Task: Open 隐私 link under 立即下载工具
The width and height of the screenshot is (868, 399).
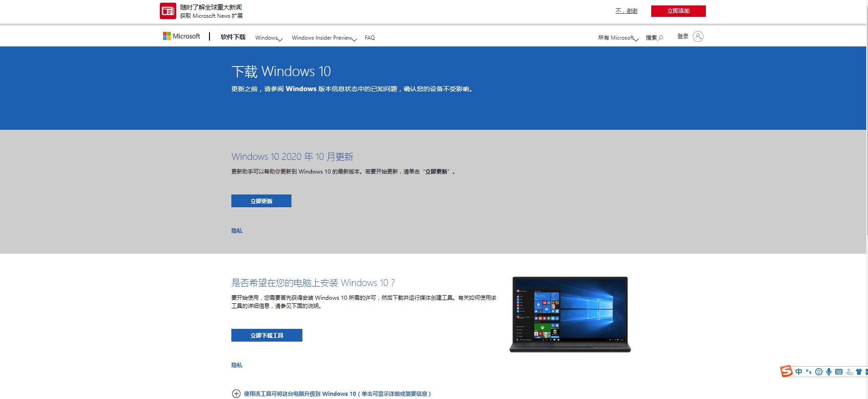Action: click(237, 365)
